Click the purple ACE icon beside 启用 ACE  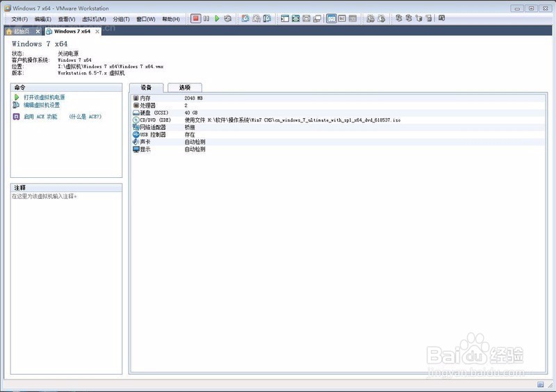pos(16,117)
